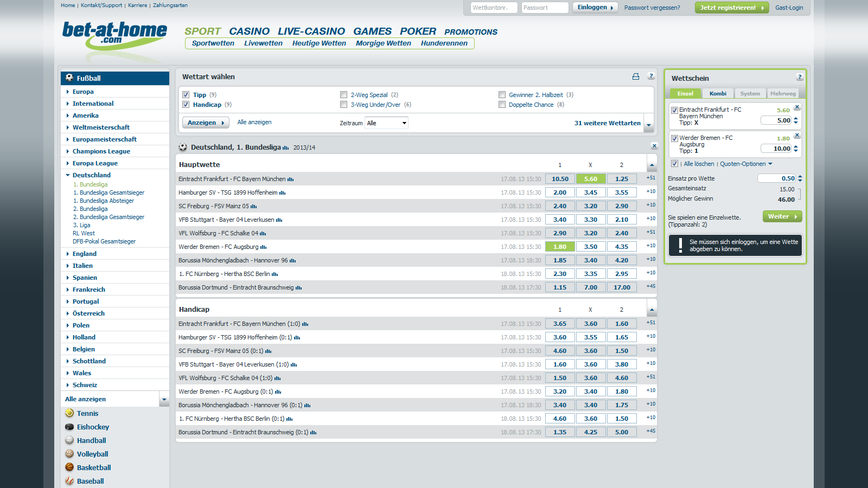Select odds 17.00 for Braunschweig win
This screenshot has height=488, width=868.
(622, 287)
